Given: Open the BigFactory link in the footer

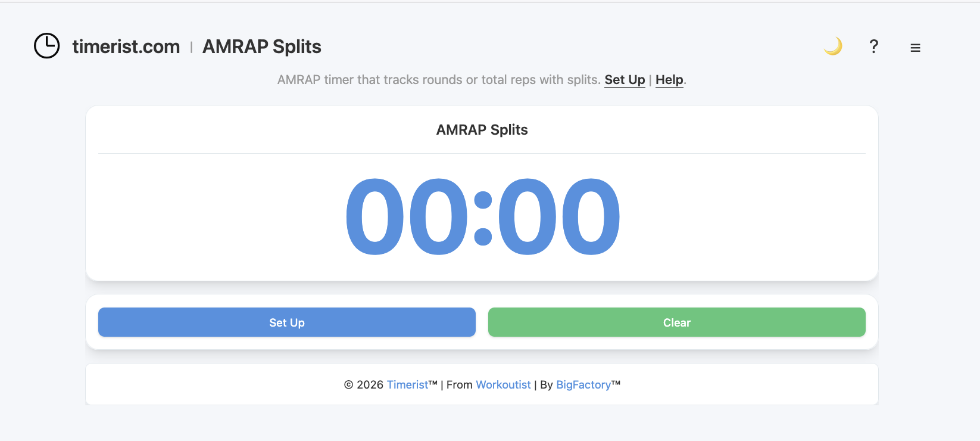Looking at the screenshot, I should (583, 384).
